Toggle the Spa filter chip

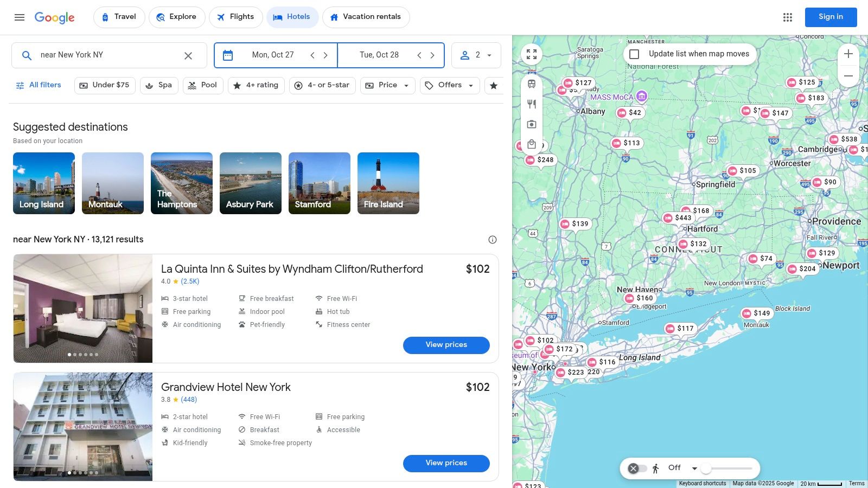point(159,86)
